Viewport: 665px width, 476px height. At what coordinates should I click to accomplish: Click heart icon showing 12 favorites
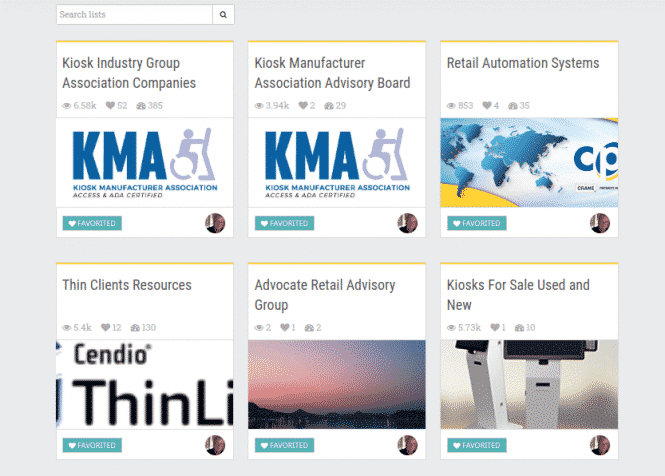pyautogui.click(x=106, y=327)
